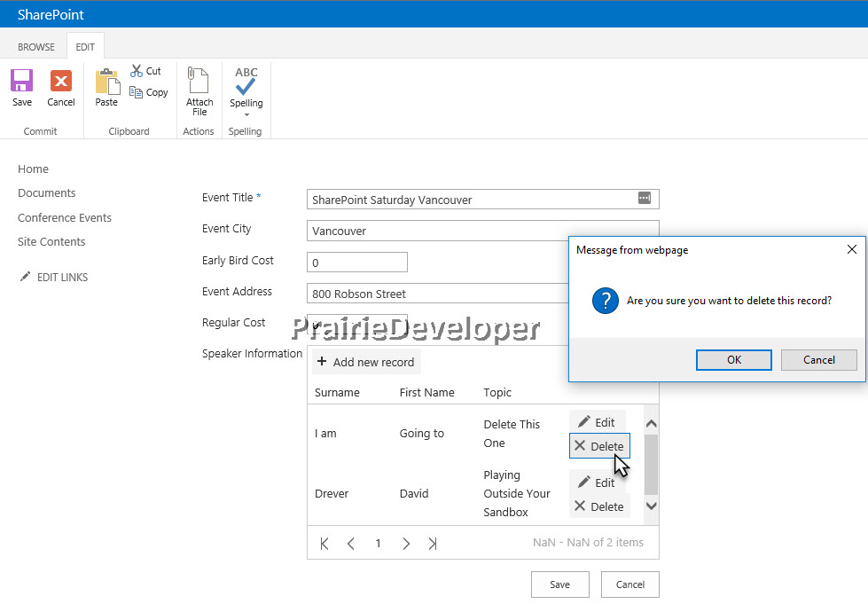The width and height of the screenshot is (868, 604).
Task: Go to Home in left navigation
Action: click(33, 169)
